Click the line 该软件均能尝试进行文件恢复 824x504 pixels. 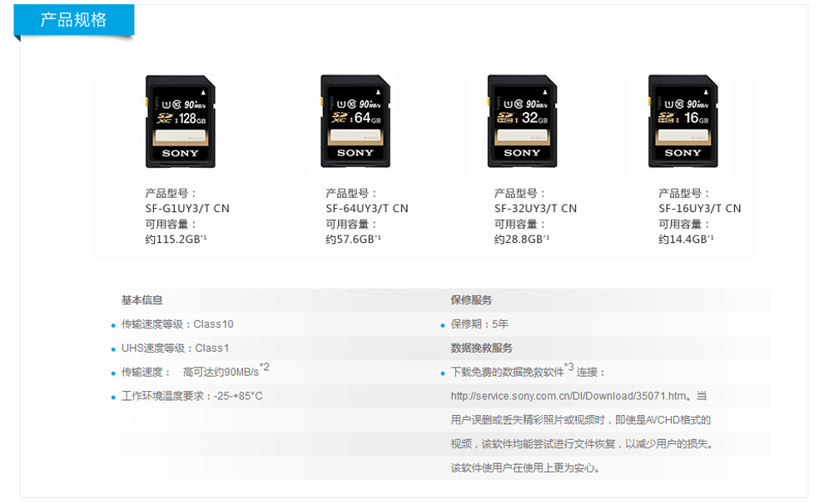click(582, 444)
